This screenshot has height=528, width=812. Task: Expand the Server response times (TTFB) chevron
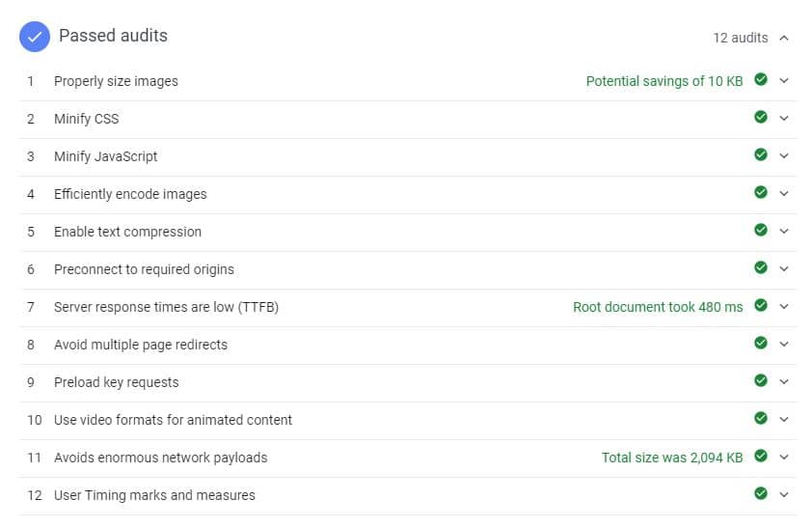[x=784, y=306]
